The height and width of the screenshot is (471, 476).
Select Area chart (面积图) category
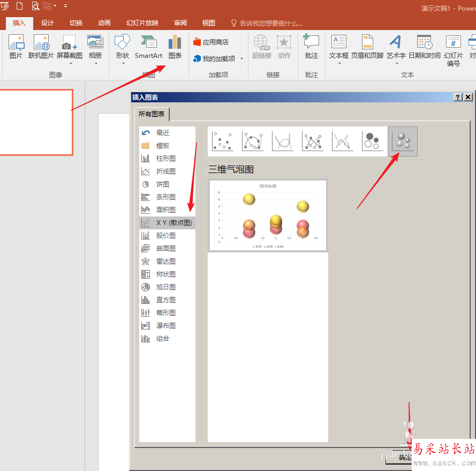point(167,210)
